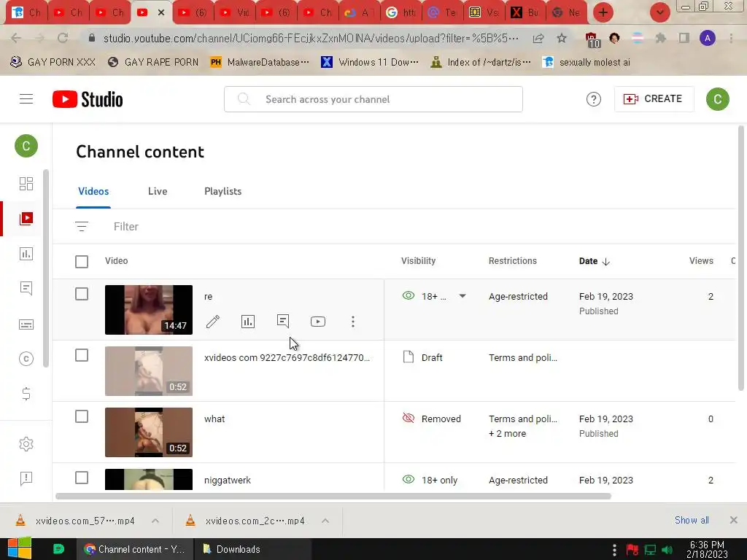The width and height of the screenshot is (747, 560).
Task: Click the channel avatar in the left sidebar
Action: coord(26,146)
